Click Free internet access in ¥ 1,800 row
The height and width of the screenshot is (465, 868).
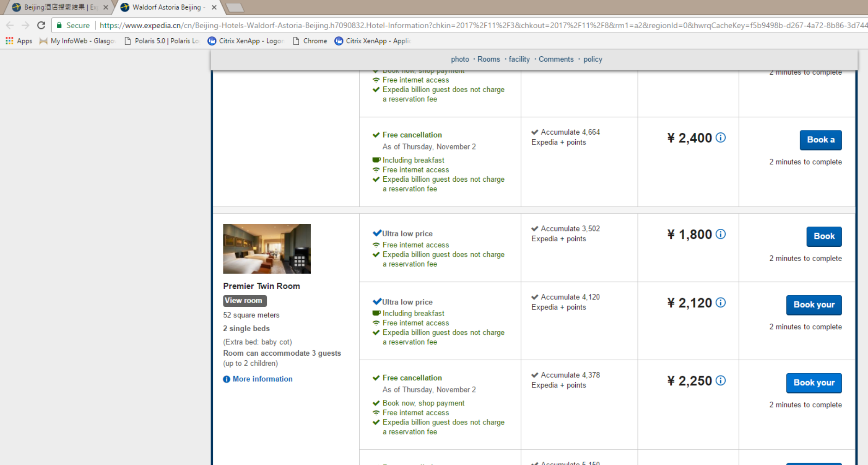pyautogui.click(x=416, y=245)
